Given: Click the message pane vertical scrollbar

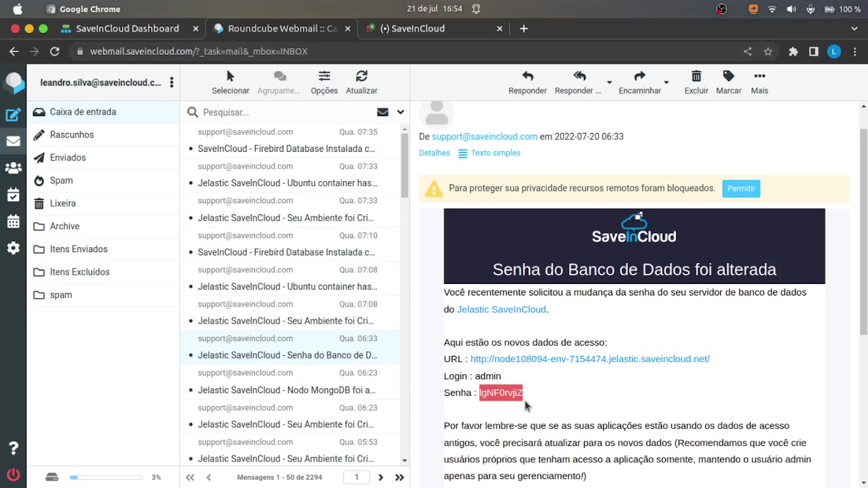Looking at the screenshot, I should click(863, 230).
